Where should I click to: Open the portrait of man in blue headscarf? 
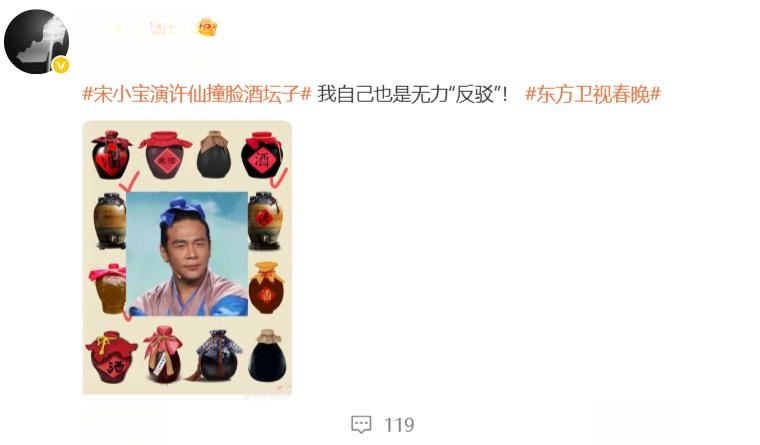(187, 254)
